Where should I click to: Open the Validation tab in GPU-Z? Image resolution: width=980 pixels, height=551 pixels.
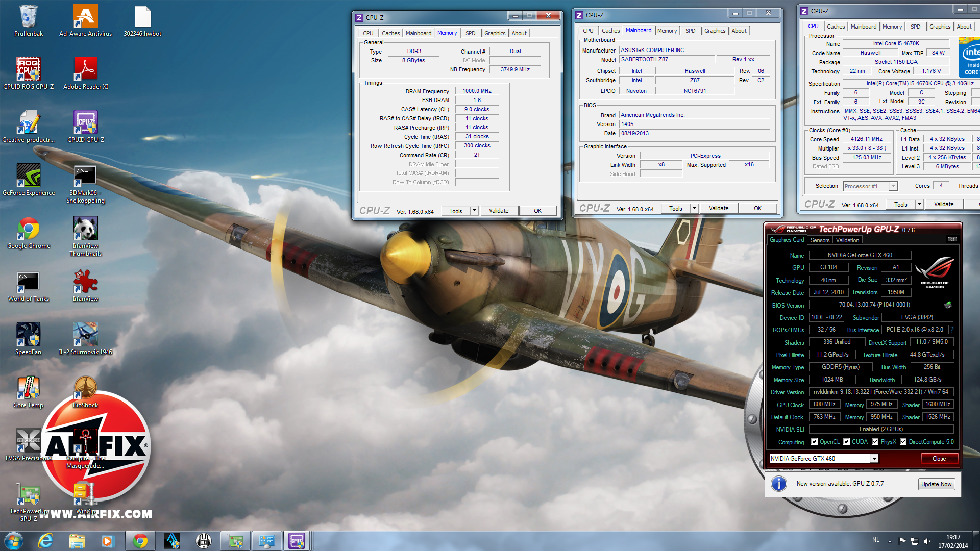[847, 240]
